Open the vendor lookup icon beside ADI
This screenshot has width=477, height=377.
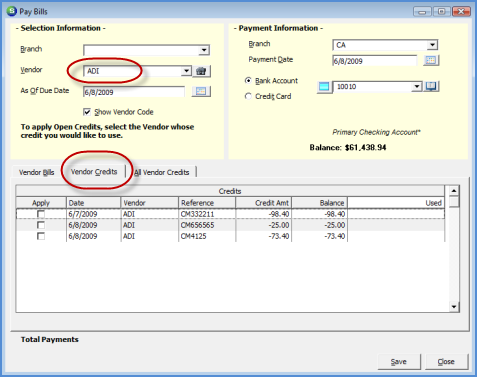pos(201,71)
